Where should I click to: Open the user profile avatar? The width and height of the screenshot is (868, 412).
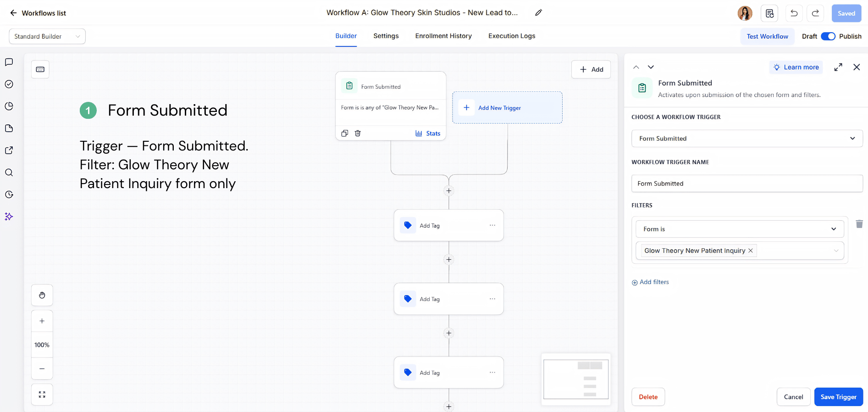(x=745, y=13)
